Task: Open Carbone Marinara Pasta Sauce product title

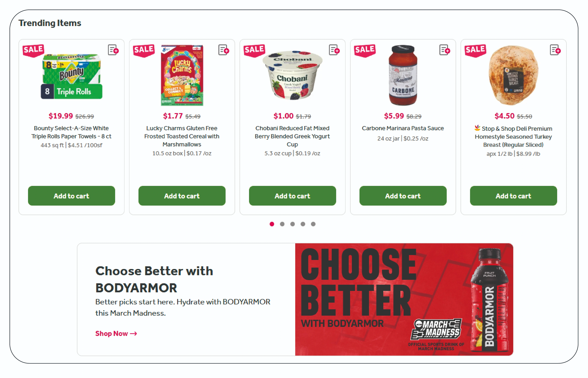Action: (403, 128)
